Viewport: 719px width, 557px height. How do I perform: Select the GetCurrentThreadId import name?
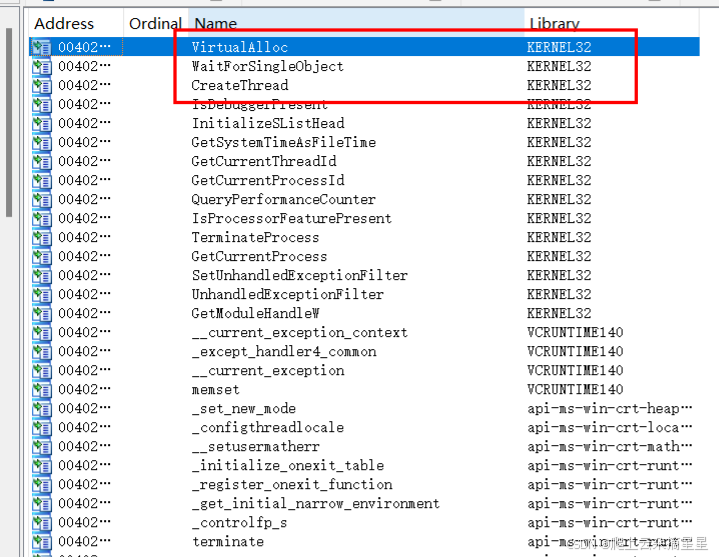tap(264, 161)
